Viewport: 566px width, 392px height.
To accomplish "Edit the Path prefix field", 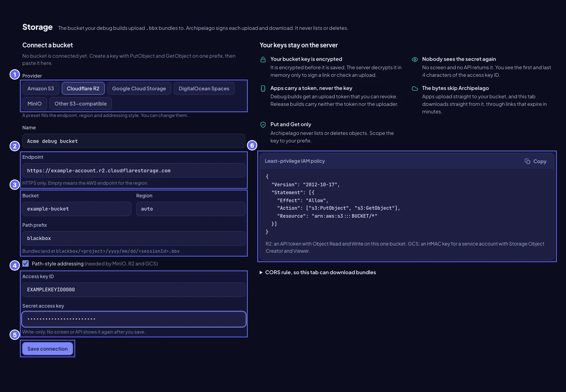I will tap(134, 238).
